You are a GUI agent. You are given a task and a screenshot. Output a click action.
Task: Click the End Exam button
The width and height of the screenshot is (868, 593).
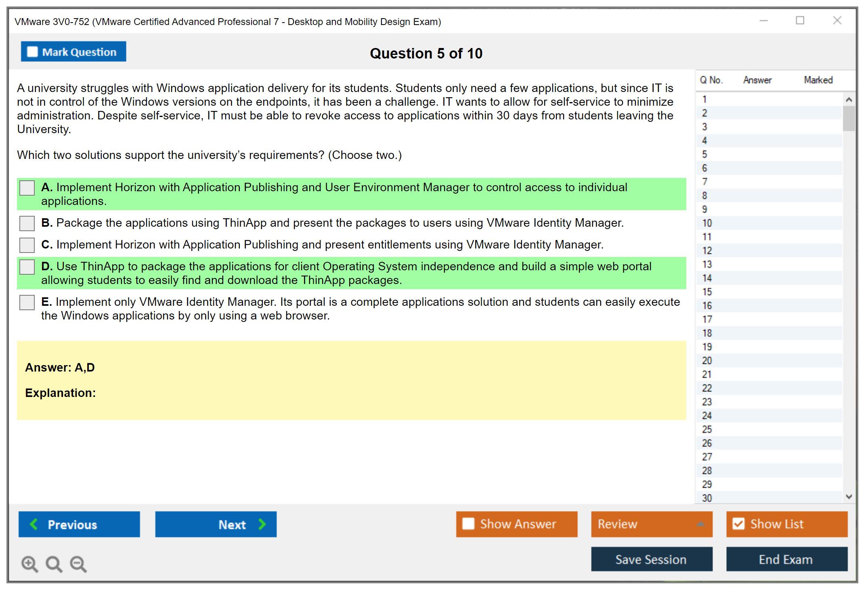(x=786, y=559)
